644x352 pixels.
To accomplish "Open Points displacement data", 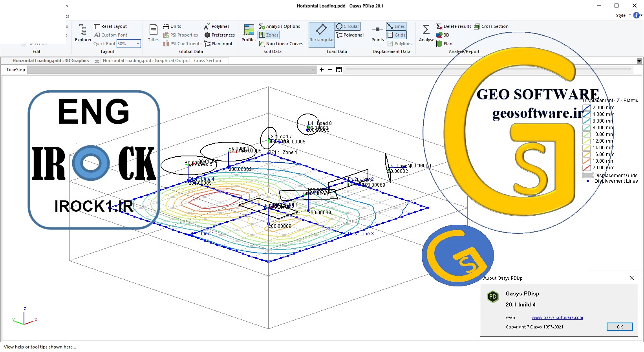I will (x=377, y=33).
